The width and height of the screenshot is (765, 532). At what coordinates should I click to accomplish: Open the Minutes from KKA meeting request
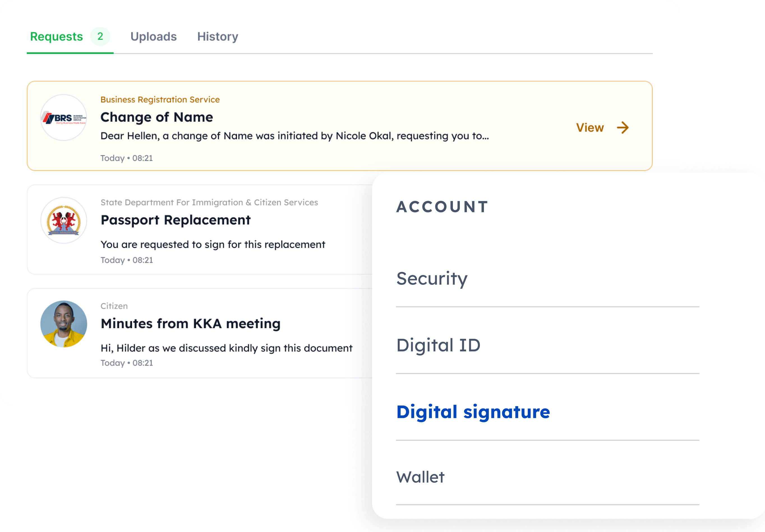[x=200, y=333]
